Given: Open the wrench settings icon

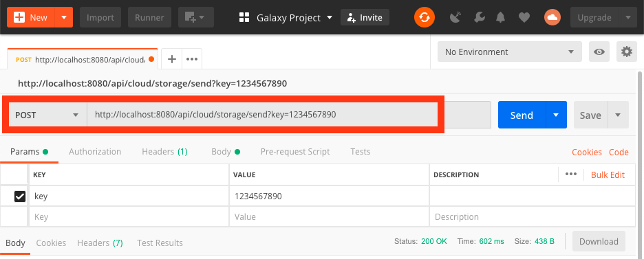Looking at the screenshot, I should pyautogui.click(x=479, y=18).
